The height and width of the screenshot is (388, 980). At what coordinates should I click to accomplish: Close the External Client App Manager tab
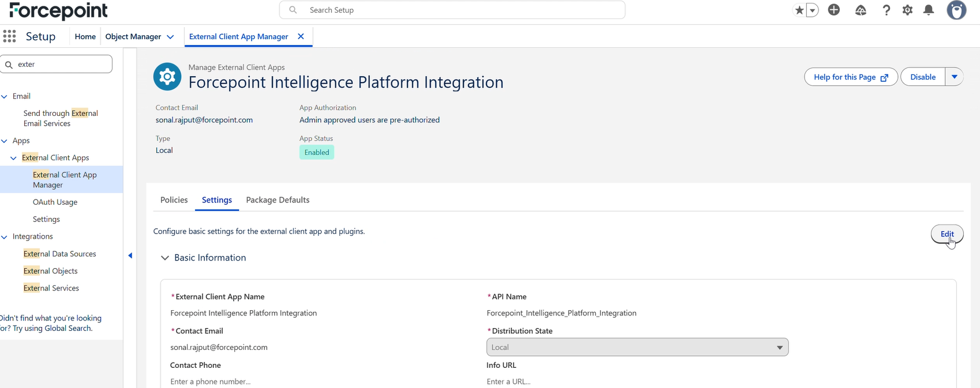pos(301,36)
